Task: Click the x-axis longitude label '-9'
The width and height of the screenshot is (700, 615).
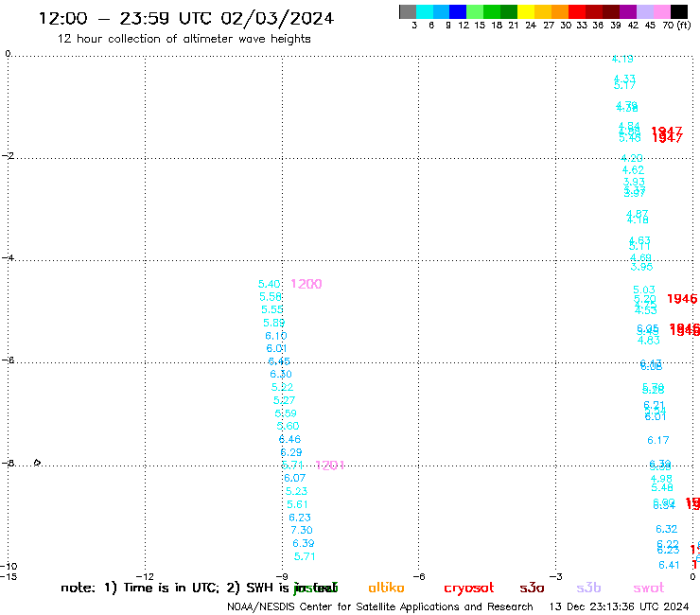Action: pyautogui.click(x=282, y=576)
